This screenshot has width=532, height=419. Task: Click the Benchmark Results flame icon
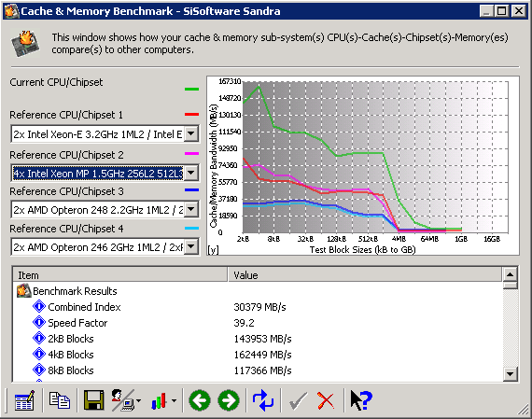[x=23, y=291]
